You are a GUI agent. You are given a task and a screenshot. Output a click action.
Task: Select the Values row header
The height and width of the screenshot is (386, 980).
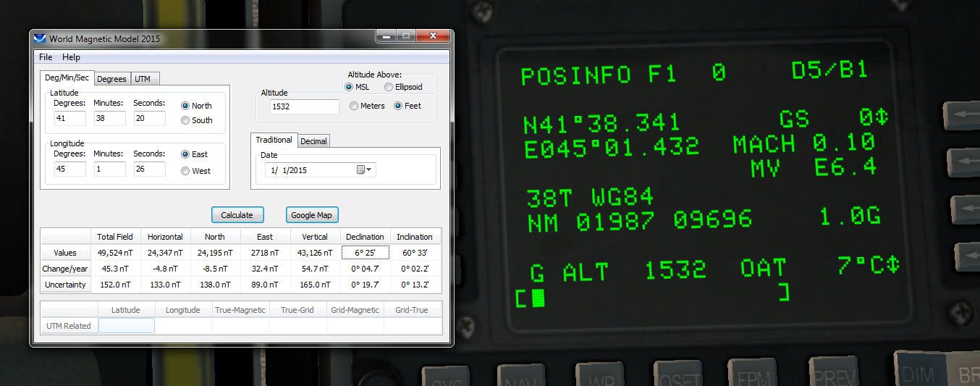coord(65,253)
